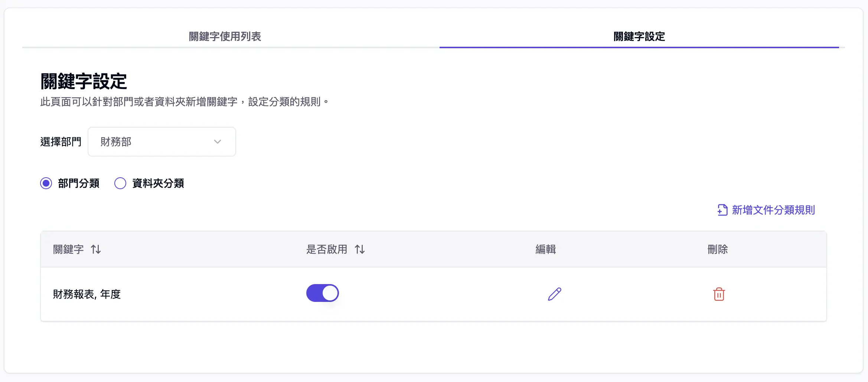Open the 財務部 department dropdown

(161, 142)
